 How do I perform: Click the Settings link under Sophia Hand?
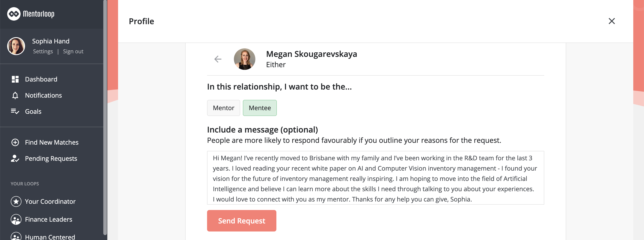click(43, 51)
